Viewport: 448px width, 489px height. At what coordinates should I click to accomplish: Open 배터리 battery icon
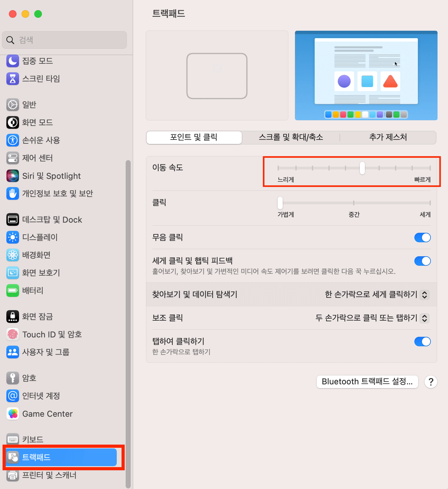[13, 290]
